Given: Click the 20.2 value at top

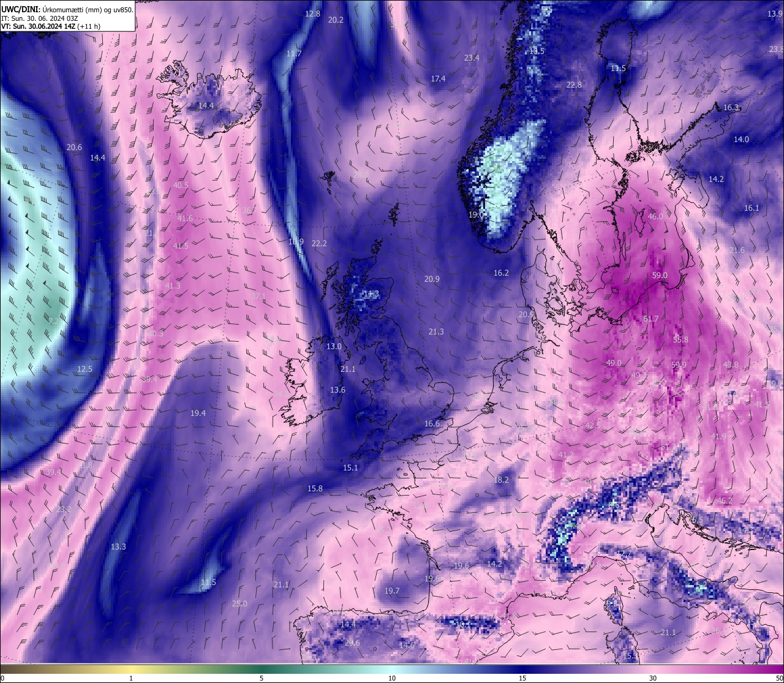Looking at the screenshot, I should coord(336,20).
